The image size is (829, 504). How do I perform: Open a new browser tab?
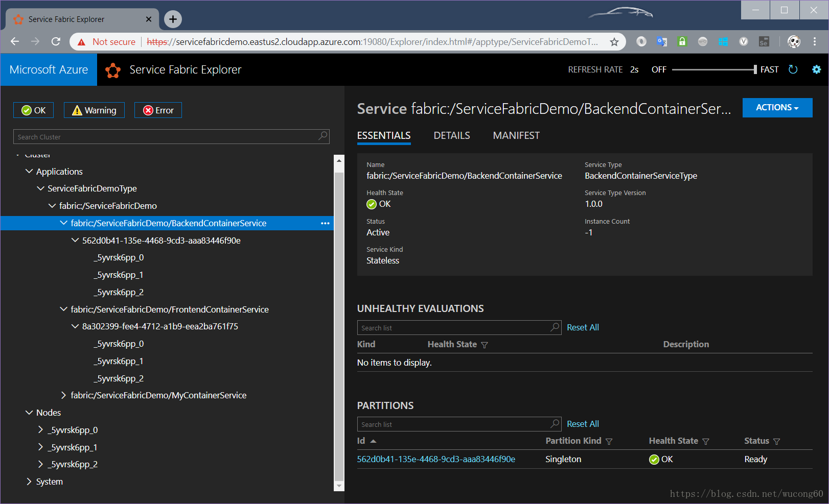coord(173,19)
